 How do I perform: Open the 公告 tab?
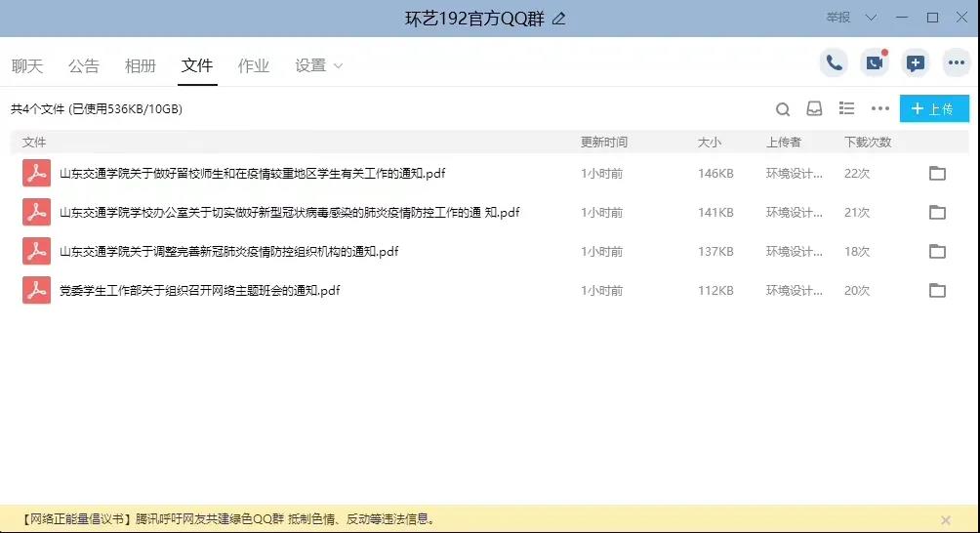(84, 66)
